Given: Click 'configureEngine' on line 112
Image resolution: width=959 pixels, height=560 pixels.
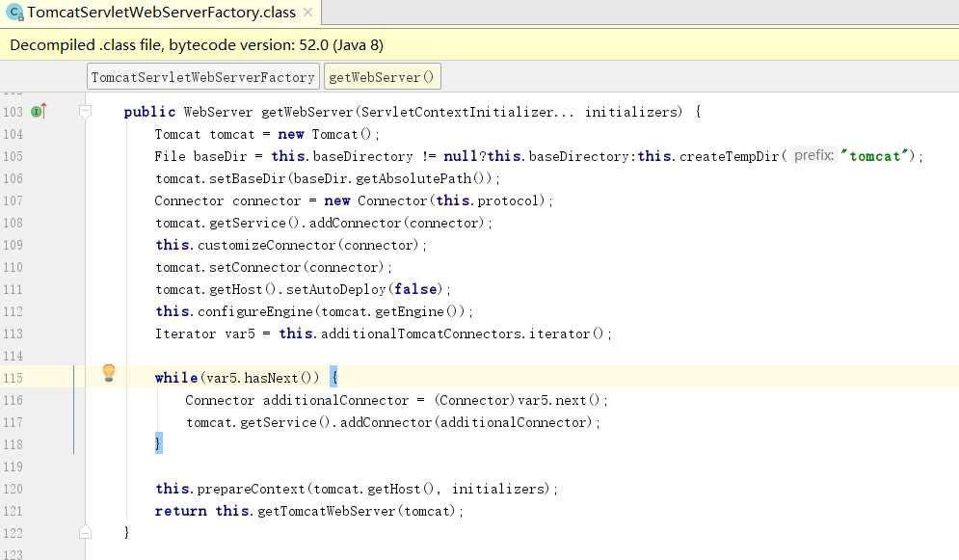Looking at the screenshot, I should pos(255,311).
